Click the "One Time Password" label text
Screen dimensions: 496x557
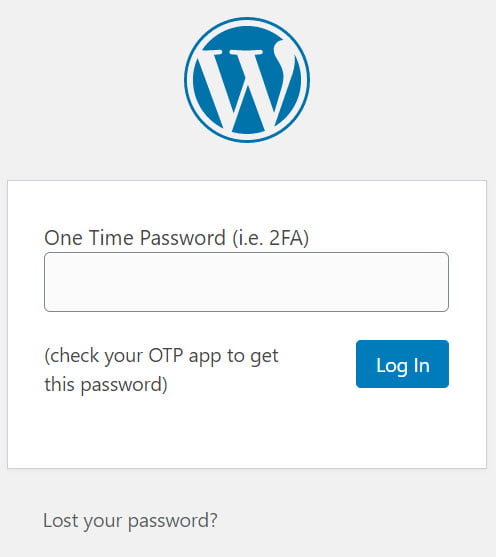[135, 238]
